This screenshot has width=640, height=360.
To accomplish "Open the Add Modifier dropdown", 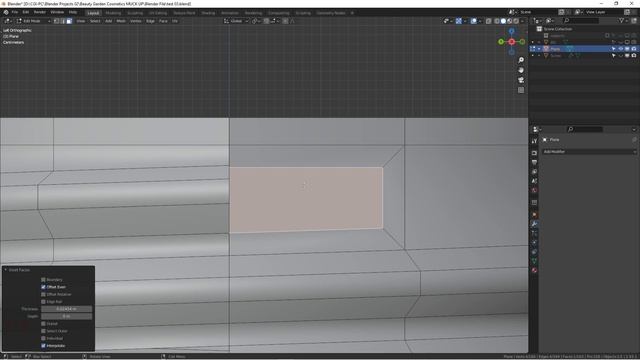I will click(x=589, y=151).
